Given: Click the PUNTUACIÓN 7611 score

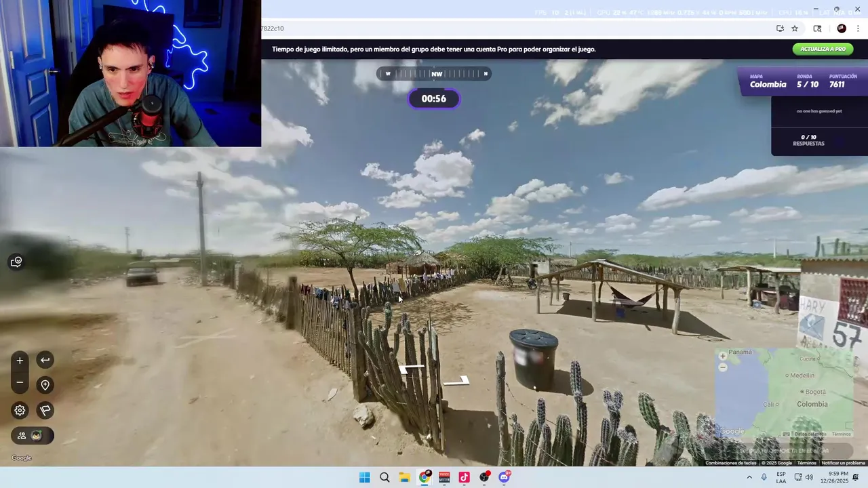Looking at the screenshot, I should point(843,81).
